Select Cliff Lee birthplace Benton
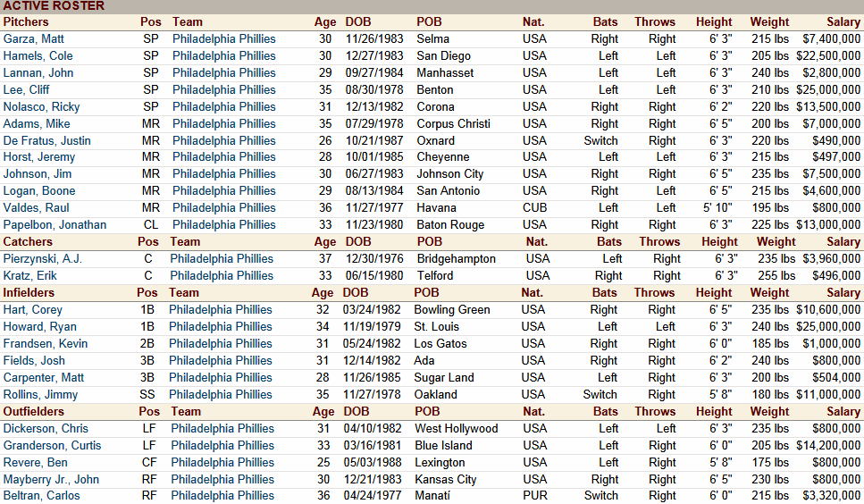864x504 pixels. click(x=435, y=90)
